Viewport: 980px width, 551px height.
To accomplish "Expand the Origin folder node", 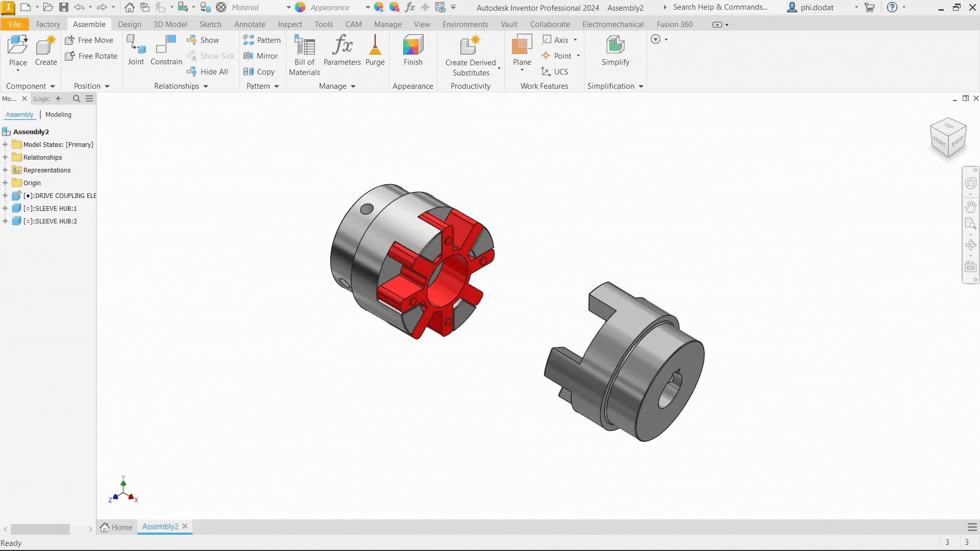I will (5, 183).
